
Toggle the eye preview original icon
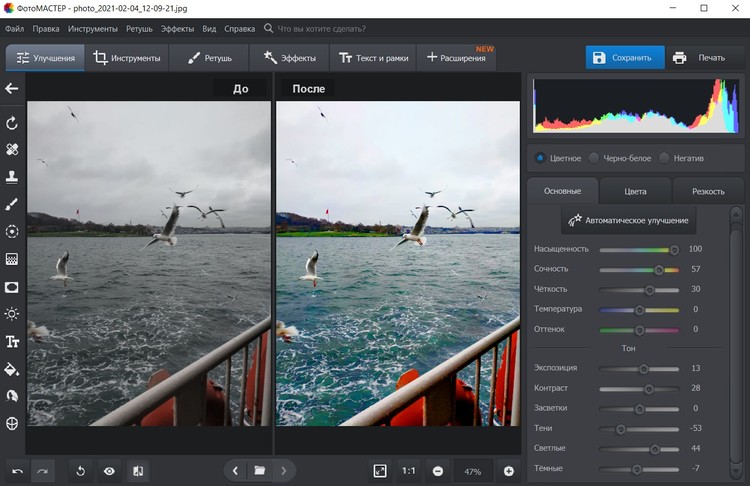[x=109, y=470]
